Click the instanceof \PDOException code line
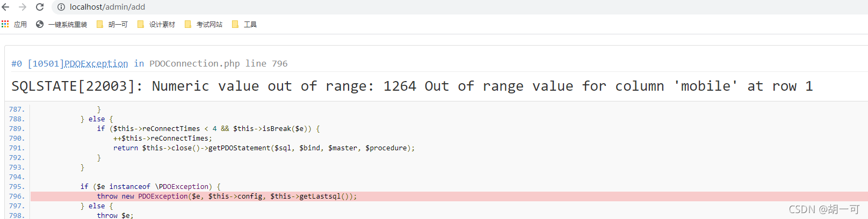 pyautogui.click(x=150, y=187)
